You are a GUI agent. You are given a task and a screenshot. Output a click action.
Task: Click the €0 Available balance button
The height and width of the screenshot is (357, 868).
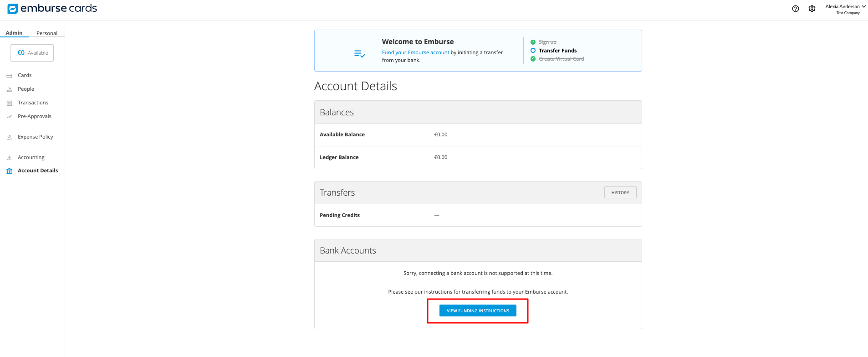click(x=32, y=53)
